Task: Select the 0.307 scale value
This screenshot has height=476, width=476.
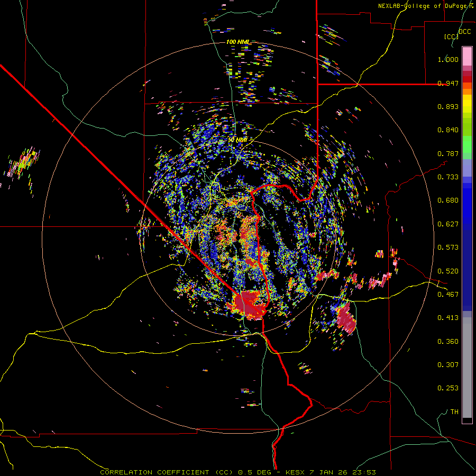Action: tap(448, 365)
